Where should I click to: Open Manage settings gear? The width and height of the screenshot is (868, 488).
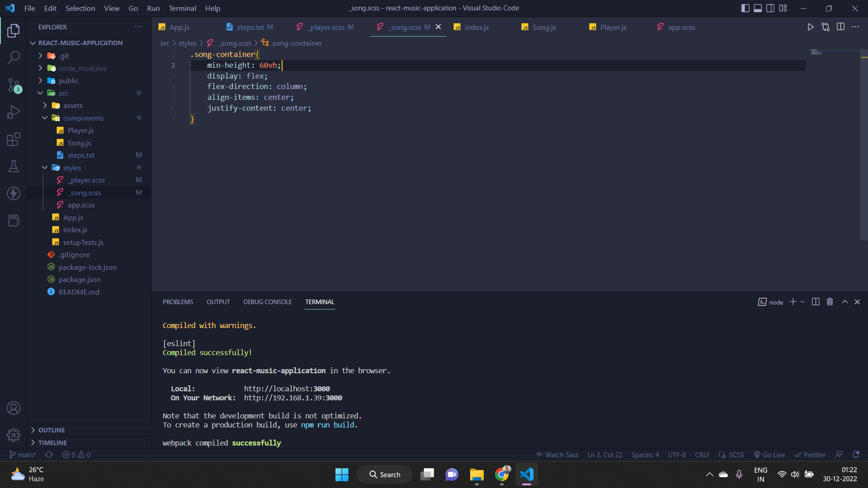tap(14, 435)
